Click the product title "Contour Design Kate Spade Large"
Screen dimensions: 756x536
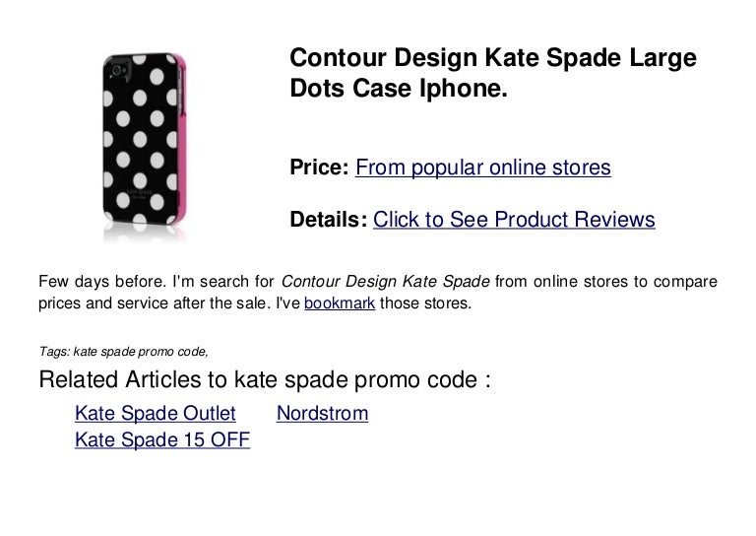(493, 60)
